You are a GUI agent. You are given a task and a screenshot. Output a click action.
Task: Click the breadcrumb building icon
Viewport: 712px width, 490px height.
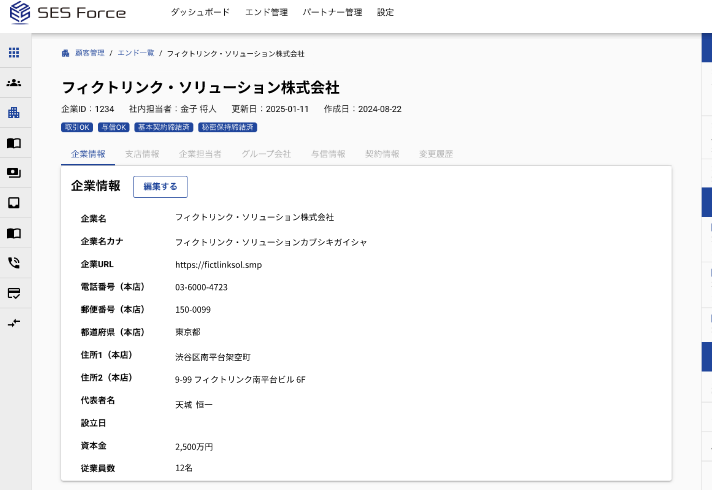[x=65, y=54]
